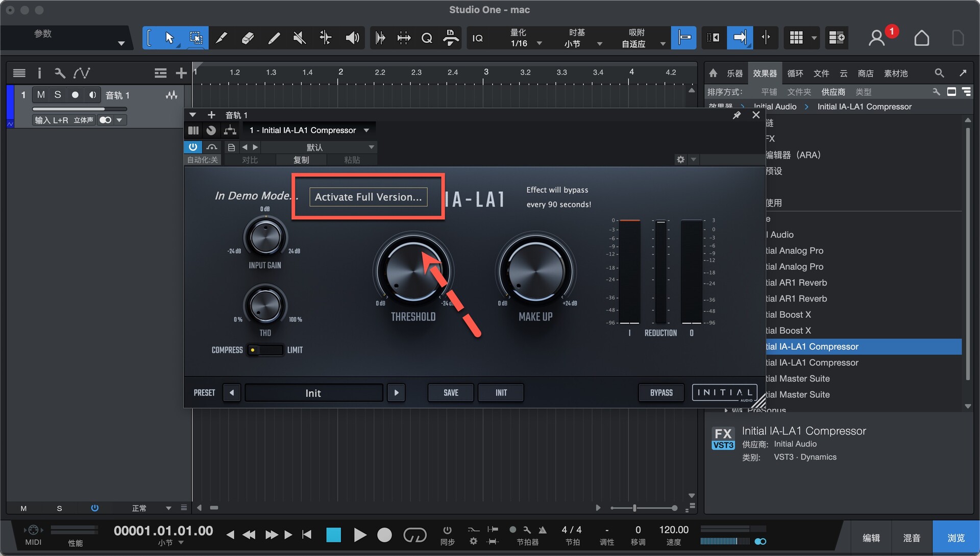This screenshot has height=556, width=980.
Task: Switch to 乐器 browser tab
Action: (x=734, y=73)
